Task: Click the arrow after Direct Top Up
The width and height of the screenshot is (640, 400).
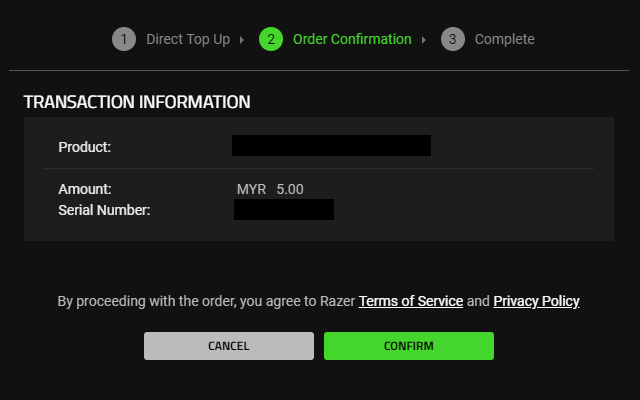Action: pyautogui.click(x=242, y=40)
